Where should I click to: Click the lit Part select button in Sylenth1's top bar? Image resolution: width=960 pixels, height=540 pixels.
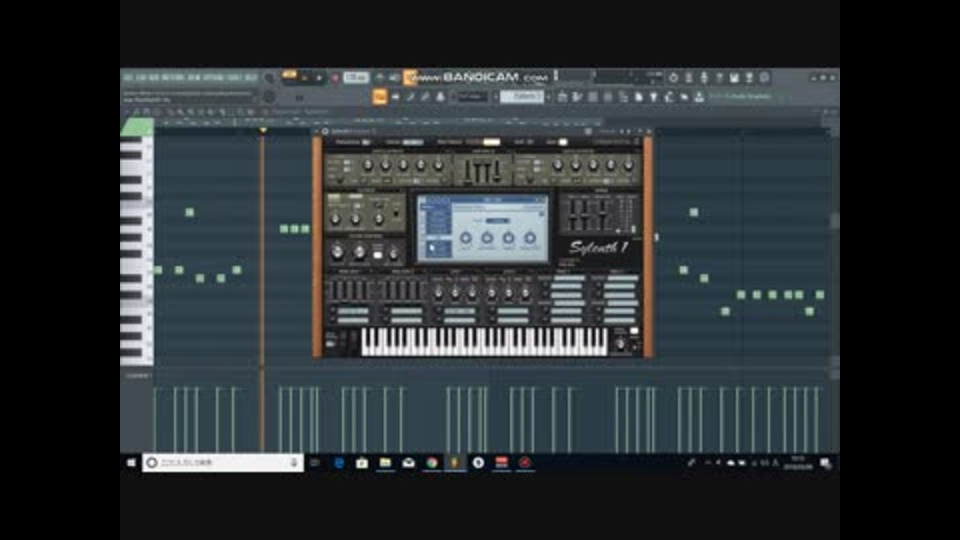pos(491,142)
